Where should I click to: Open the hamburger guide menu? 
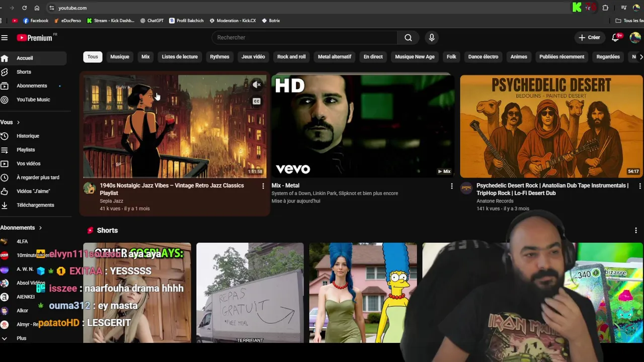click(5, 38)
